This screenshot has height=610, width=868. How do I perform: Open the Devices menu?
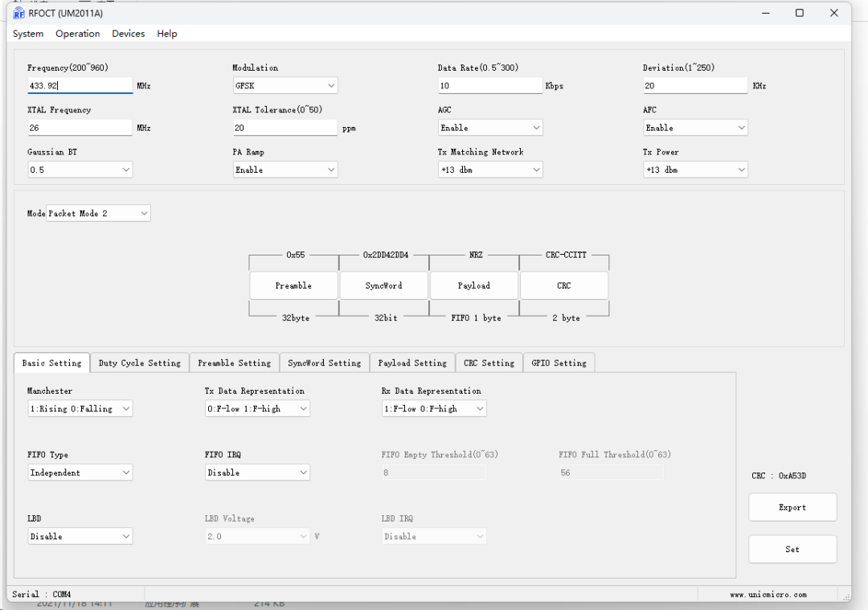(128, 34)
